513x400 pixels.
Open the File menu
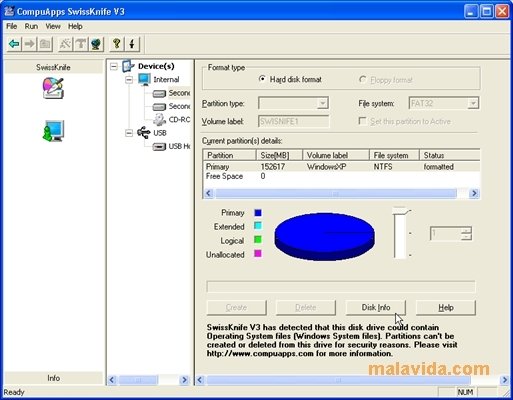point(11,26)
